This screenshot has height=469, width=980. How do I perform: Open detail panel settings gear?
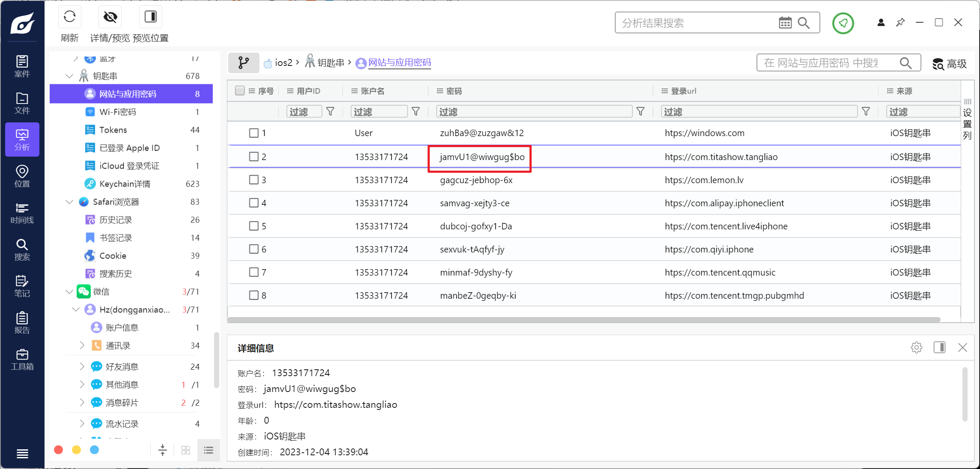917,347
